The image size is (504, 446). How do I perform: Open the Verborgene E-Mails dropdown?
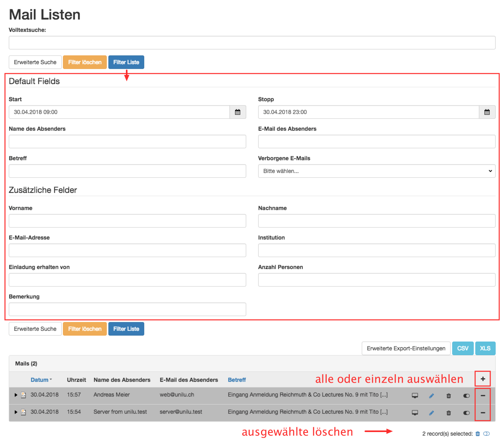(x=377, y=171)
